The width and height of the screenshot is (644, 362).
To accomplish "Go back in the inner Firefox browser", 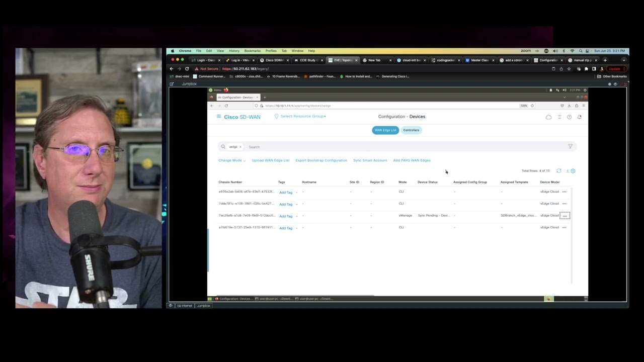I will (212, 106).
